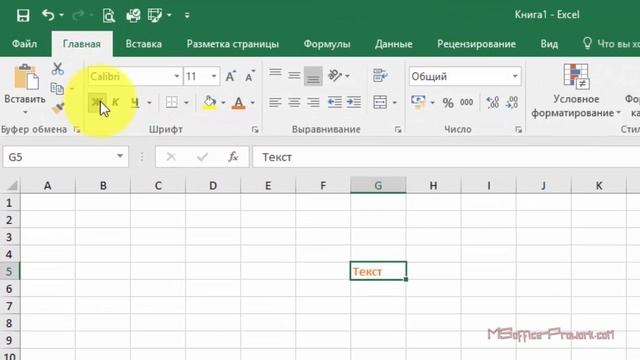Click the Select All corner triangle
640x360 pixels.
12,186
